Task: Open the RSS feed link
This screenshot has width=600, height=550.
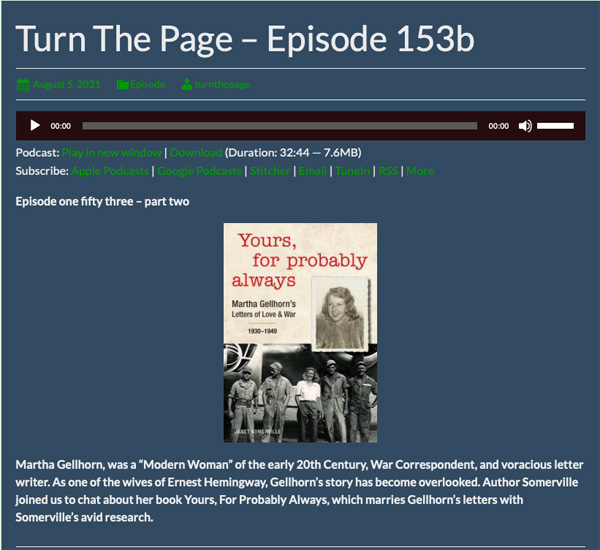Action: 388,171
